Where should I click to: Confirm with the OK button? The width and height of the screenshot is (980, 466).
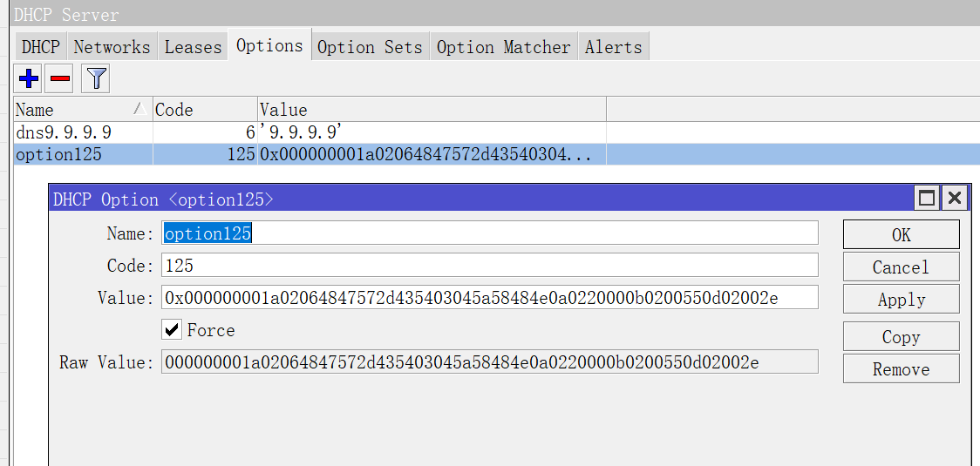pos(901,234)
